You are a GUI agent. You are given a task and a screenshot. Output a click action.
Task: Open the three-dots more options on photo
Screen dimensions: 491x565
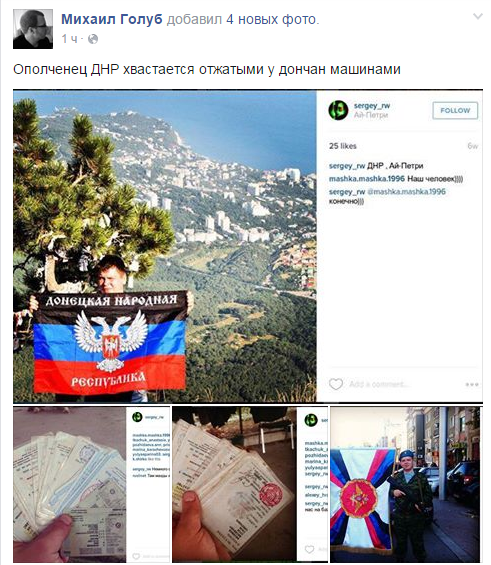pyautogui.click(x=472, y=384)
